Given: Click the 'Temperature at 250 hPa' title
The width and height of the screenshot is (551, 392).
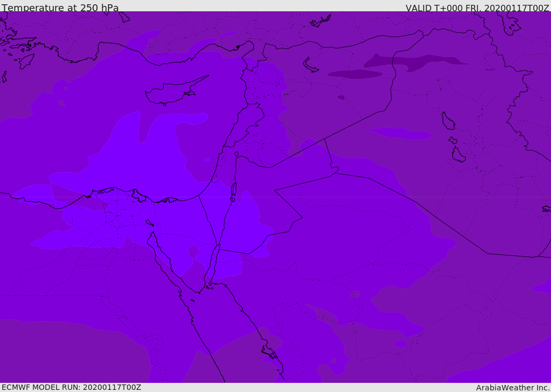Looking at the screenshot, I should [60, 8].
